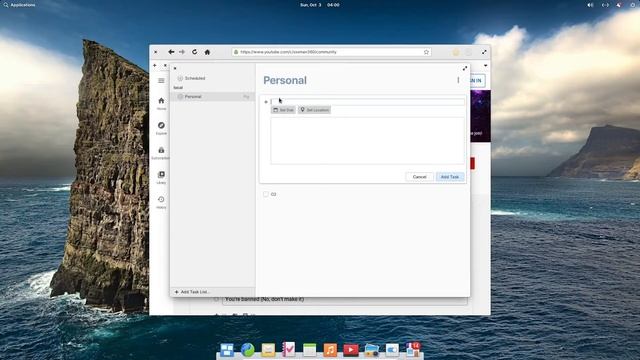Click the Add Task button
This screenshot has height=360, width=640.
click(450, 177)
